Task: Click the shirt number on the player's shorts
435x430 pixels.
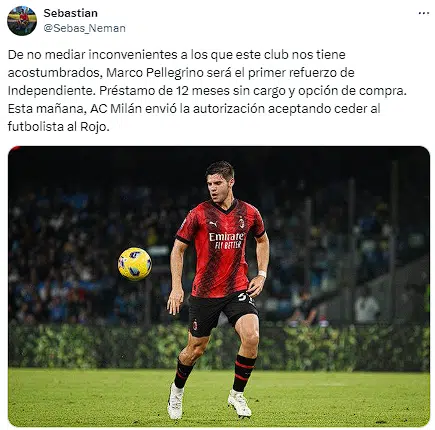Action: (246, 298)
